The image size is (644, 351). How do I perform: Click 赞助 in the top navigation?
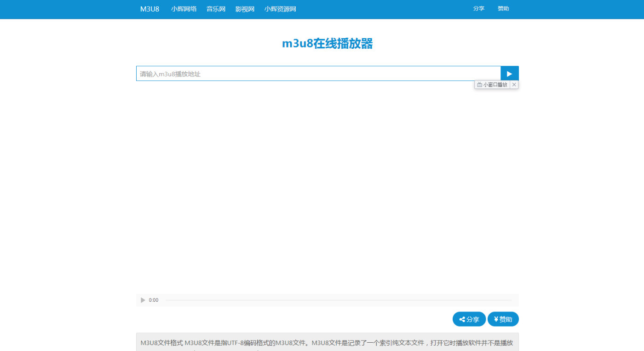[503, 8]
